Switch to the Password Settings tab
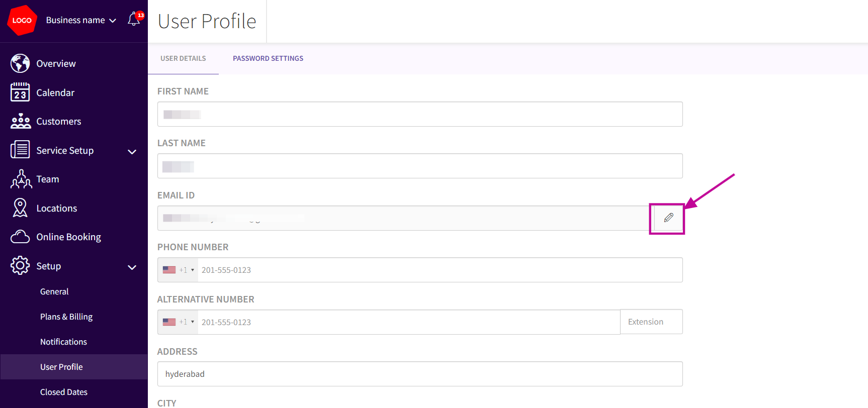Viewport: 868px width, 408px height. (x=268, y=58)
